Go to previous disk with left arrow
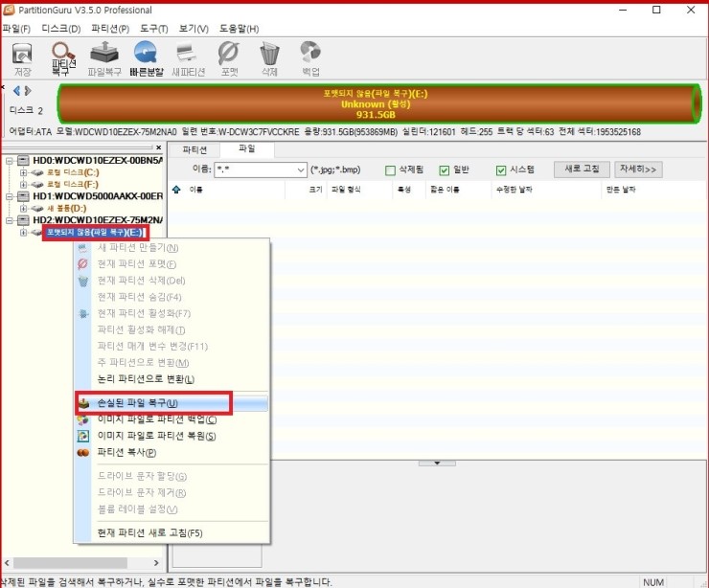 point(16,91)
